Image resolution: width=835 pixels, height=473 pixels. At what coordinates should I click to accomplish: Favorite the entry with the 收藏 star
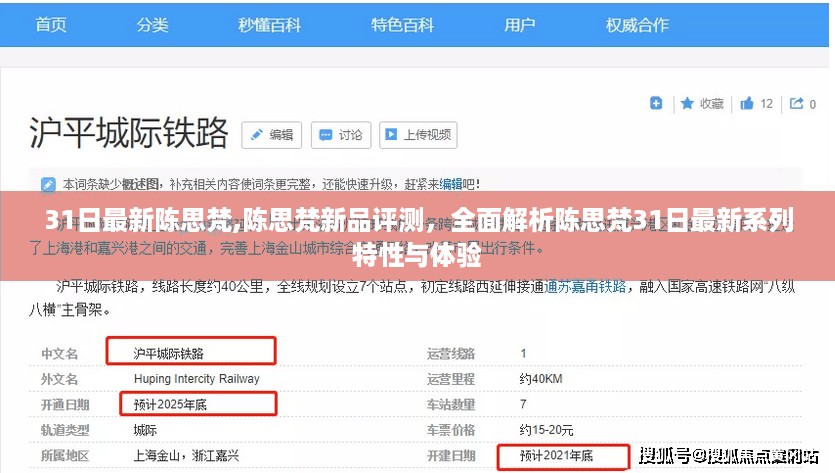tap(702, 103)
